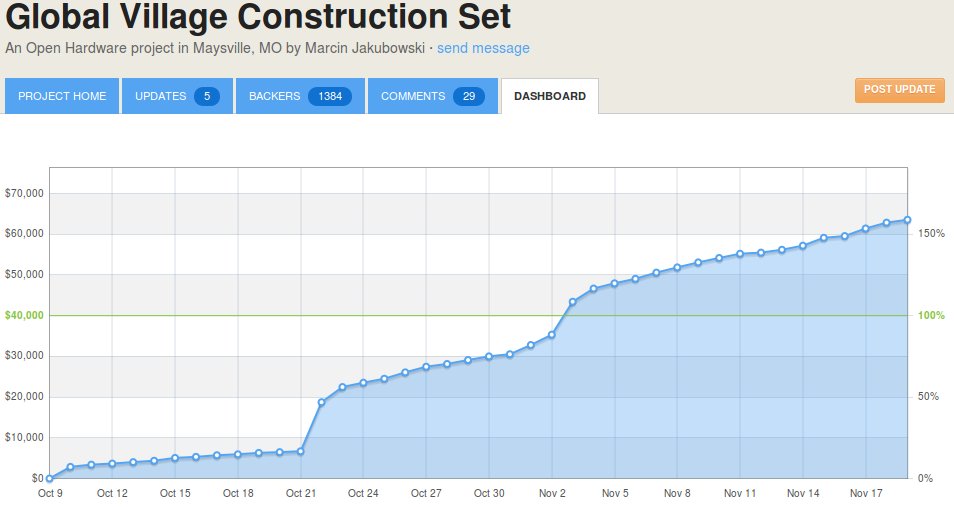954x507 pixels.
Task: Open the Project Home tab
Action: pos(62,96)
